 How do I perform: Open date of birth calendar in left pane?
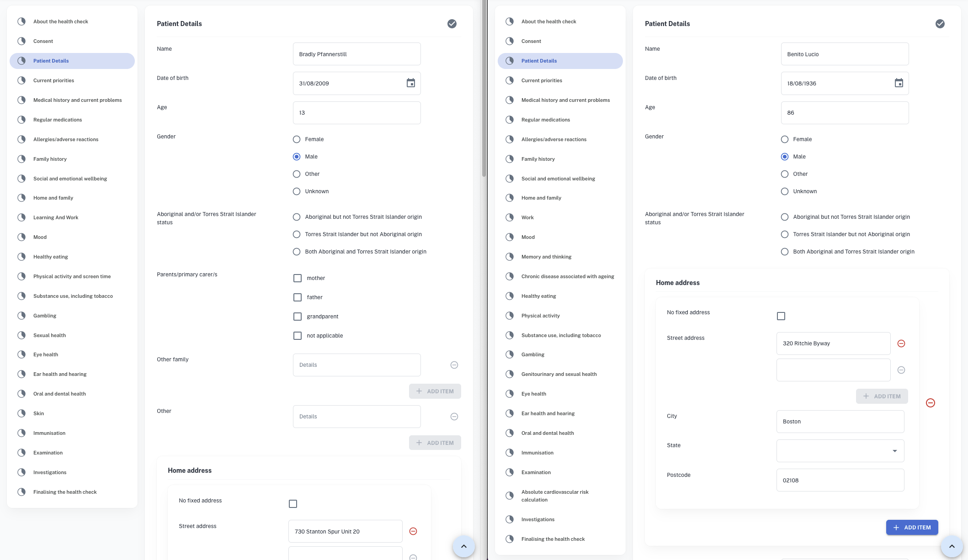click(x=411, y=83)
